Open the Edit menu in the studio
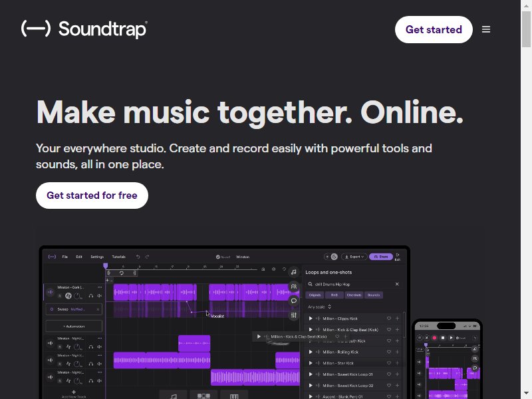 click(79, 257)
